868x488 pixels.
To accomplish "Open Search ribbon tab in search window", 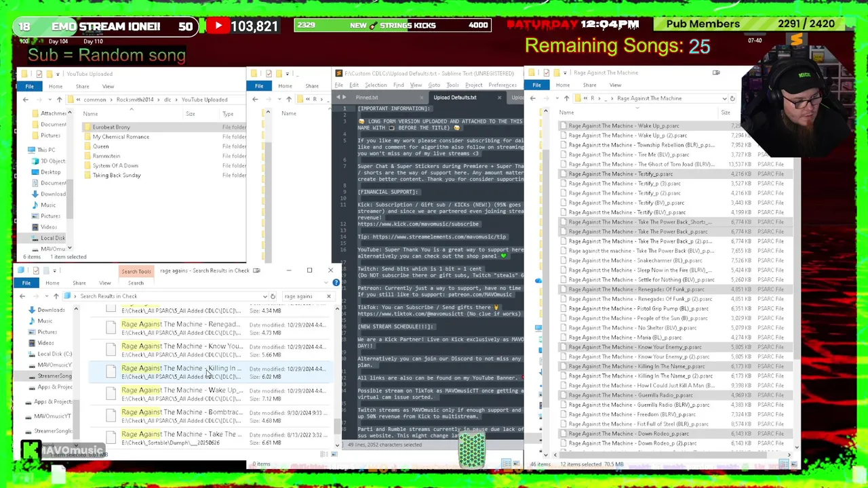I will click(136, 283).
